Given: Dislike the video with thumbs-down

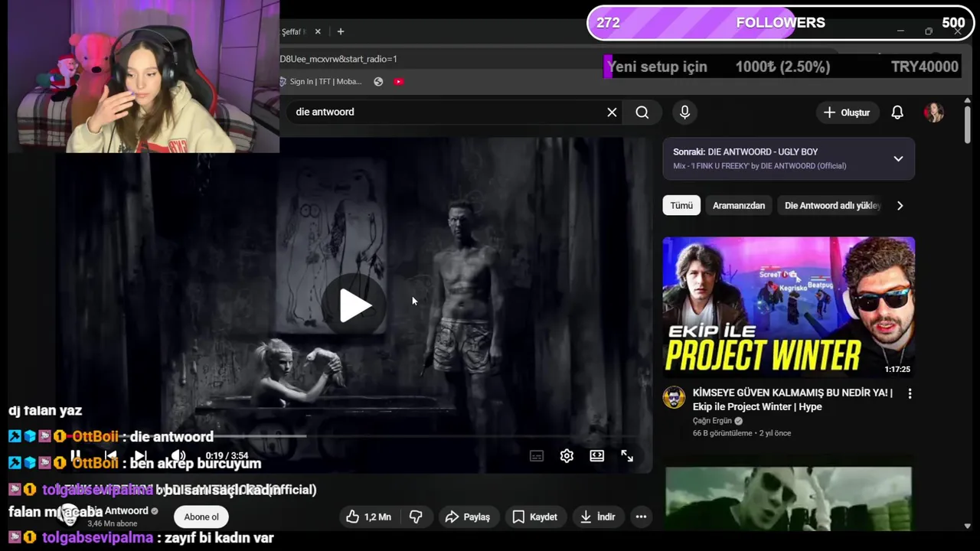Looking at the screenshot, I should point(416,517).
